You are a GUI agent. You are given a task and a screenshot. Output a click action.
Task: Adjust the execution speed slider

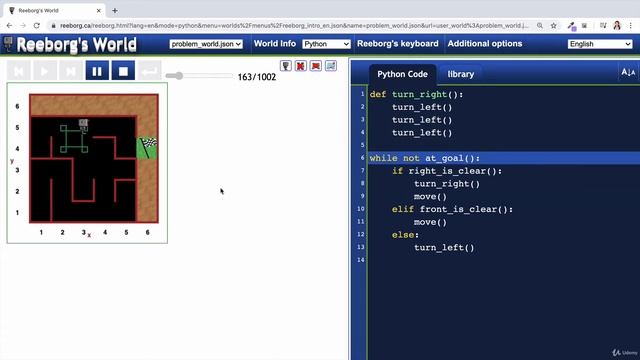click(x=199, y=76)
